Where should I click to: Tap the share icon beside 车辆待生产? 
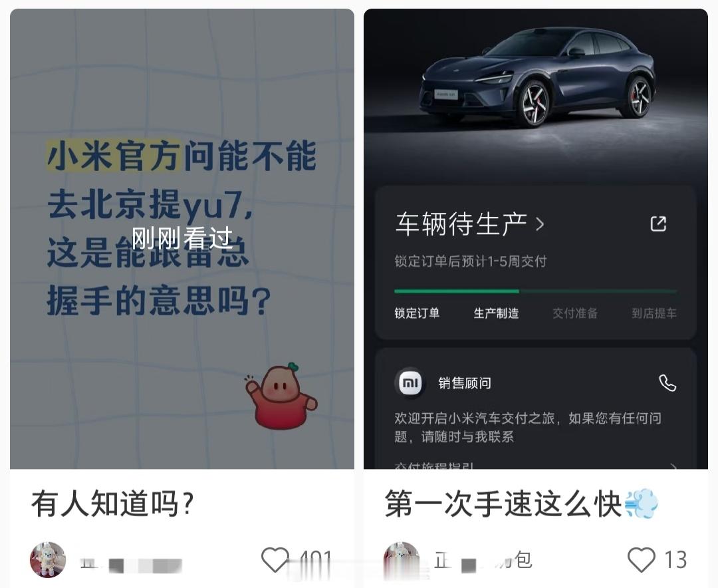coord(658,223)
